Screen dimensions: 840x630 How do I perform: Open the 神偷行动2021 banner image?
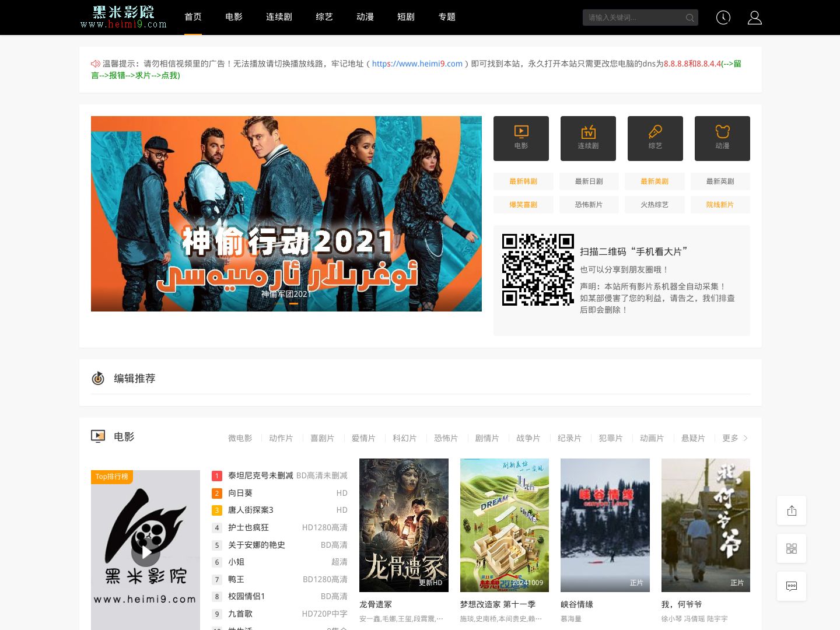click(x=286, y=213)
